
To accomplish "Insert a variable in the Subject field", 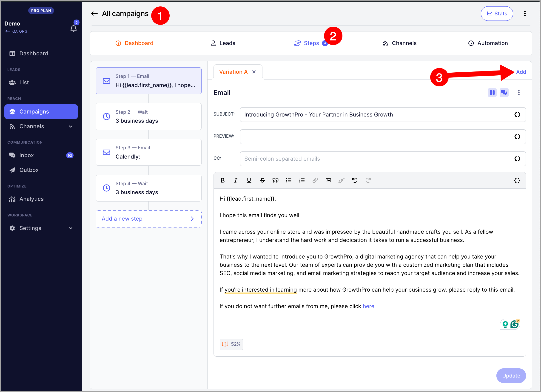I will (x=517, y=115).
